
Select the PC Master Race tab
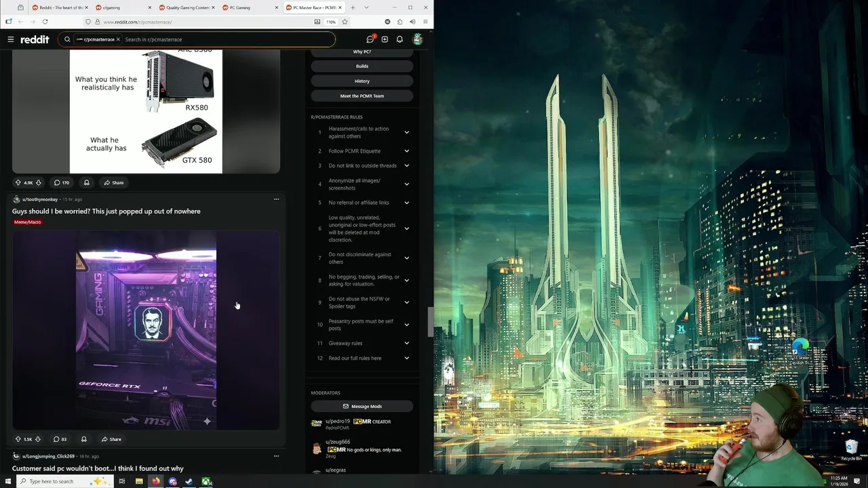pos(314,7)
